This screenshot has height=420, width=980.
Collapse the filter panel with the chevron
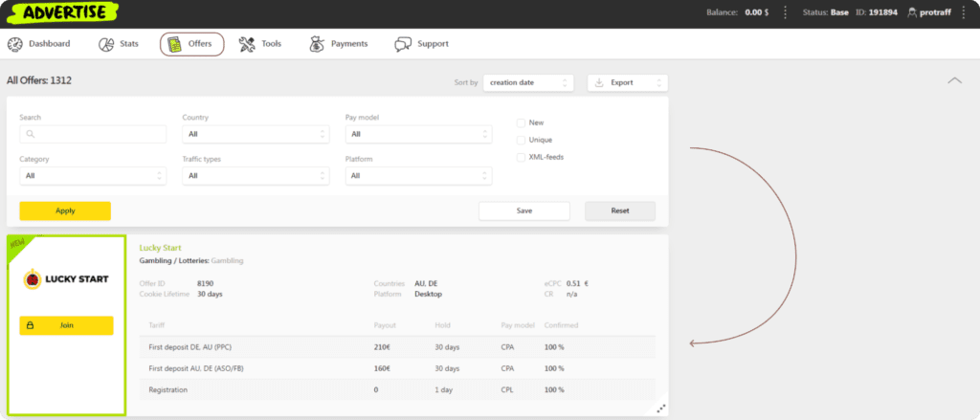(954, 81)
